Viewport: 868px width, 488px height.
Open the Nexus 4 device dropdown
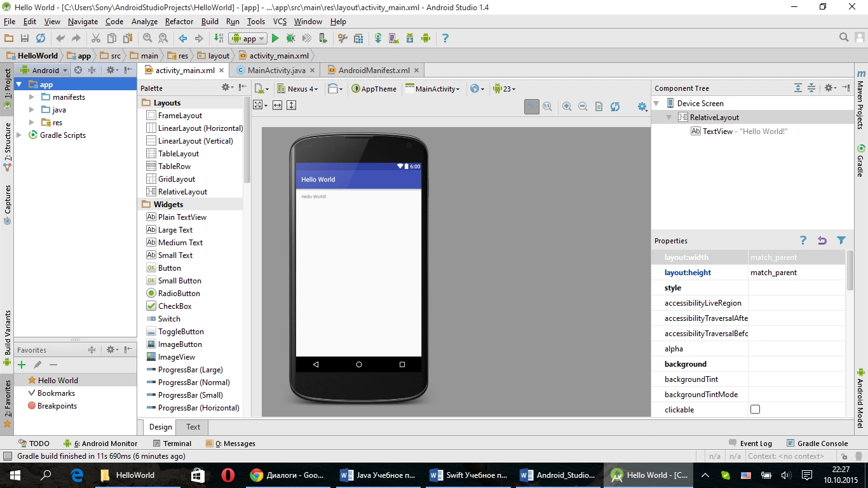pos(297,89)
